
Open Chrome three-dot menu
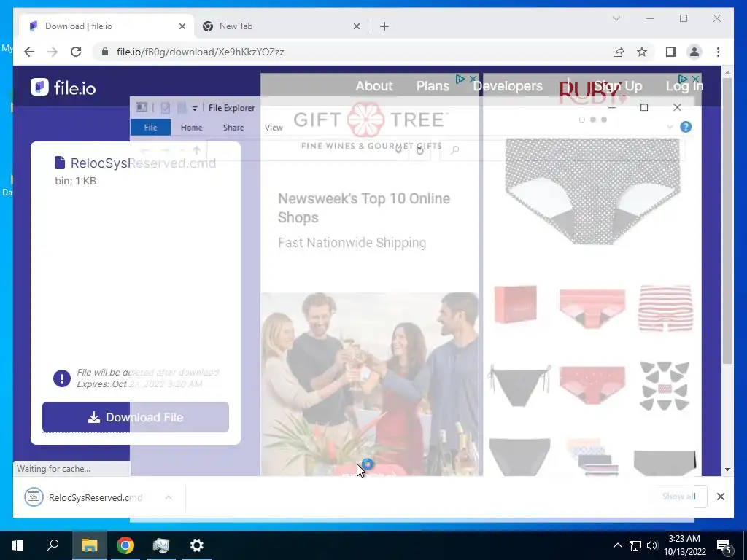click(718, 52)
